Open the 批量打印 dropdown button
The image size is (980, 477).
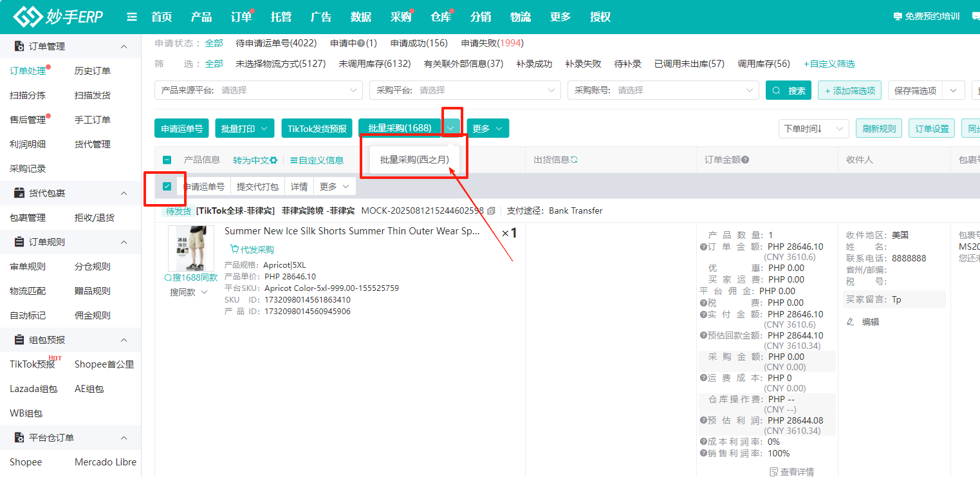[245, 128]
